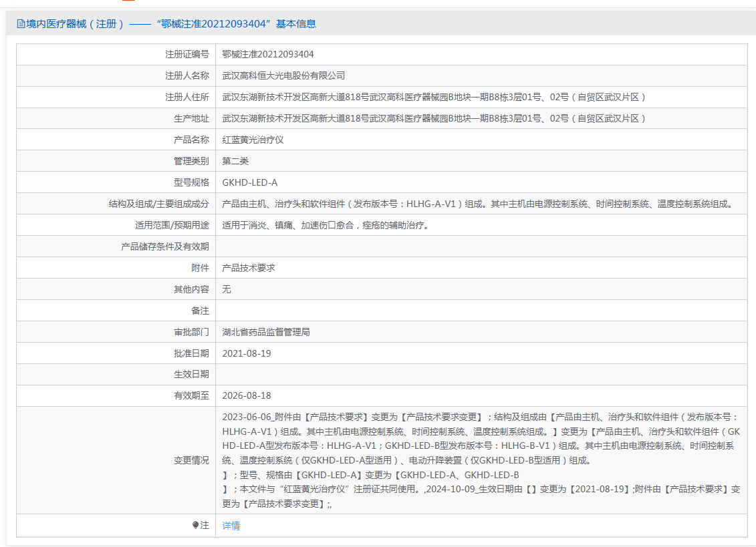756x547 pixels.
Task: Click the bulb icon next to 注
Action: [x=195, y=526]
